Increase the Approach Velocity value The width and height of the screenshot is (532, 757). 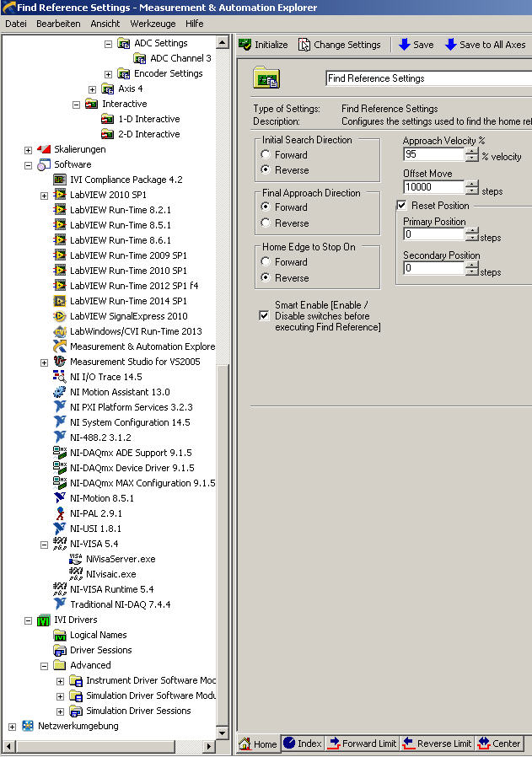[x=471, y=151]
